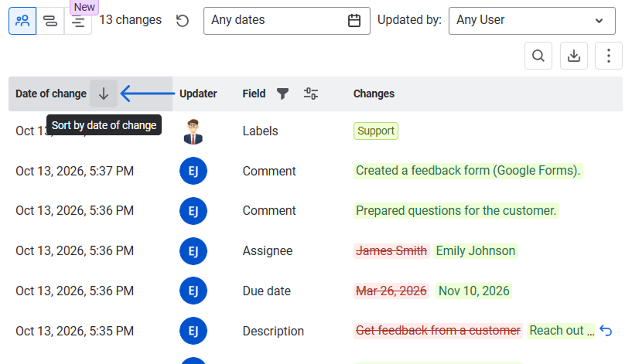Click the New badge above view toggles
632x364 pixels.
tap(84, 7)
